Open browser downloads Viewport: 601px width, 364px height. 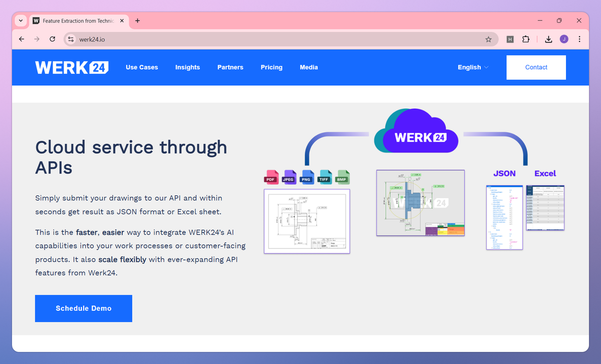point(548,39)
